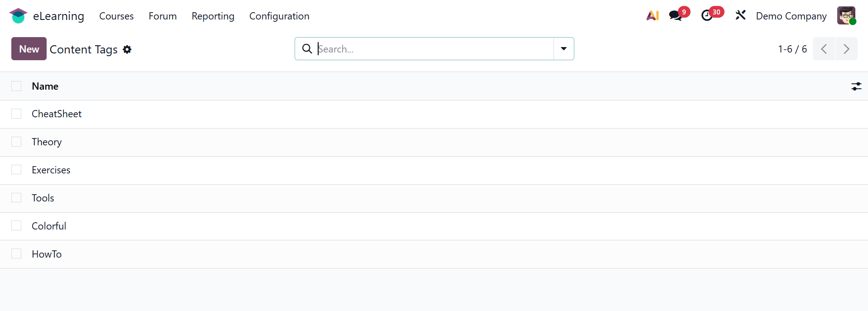Open the Colorful tag record
The height and width of the screenshot is (311, 868).
(x=49, y=226)
